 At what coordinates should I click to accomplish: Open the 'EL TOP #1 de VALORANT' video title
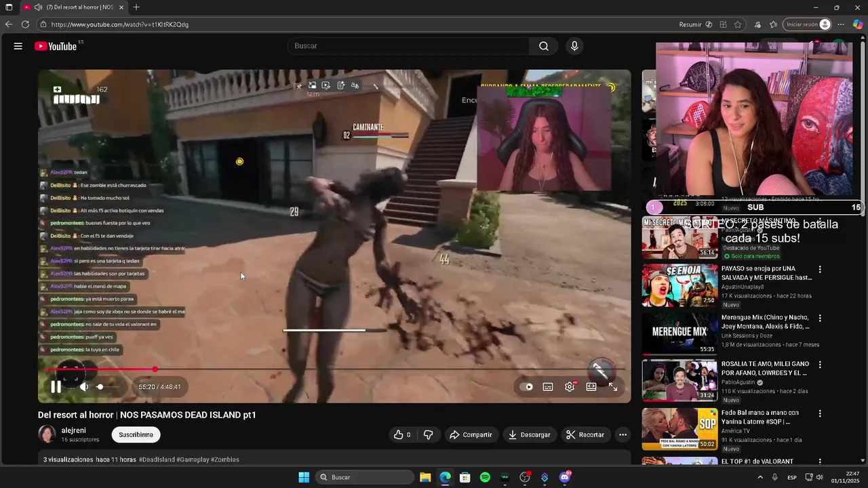point(757,462)
